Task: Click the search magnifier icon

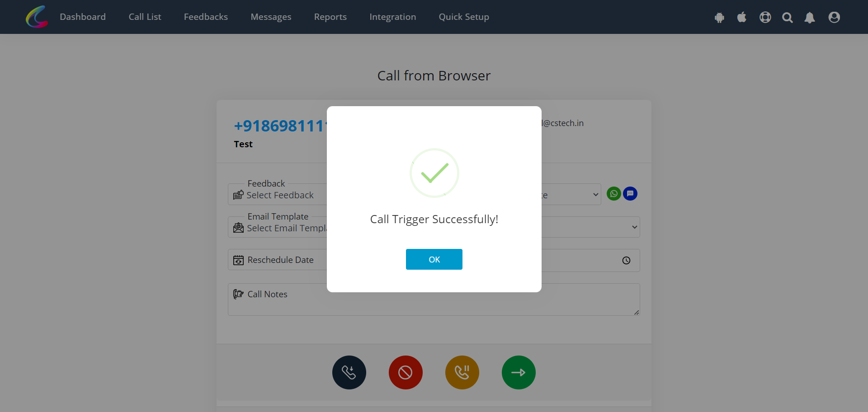Action: coord(788,17)
